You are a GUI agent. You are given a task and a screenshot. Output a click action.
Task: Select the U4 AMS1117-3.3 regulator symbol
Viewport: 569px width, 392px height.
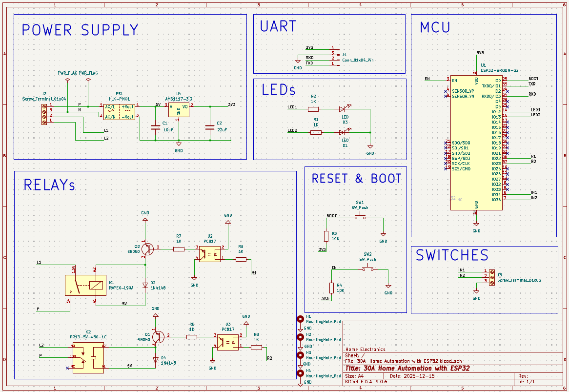pyautogui.click(x=179, y=110)
